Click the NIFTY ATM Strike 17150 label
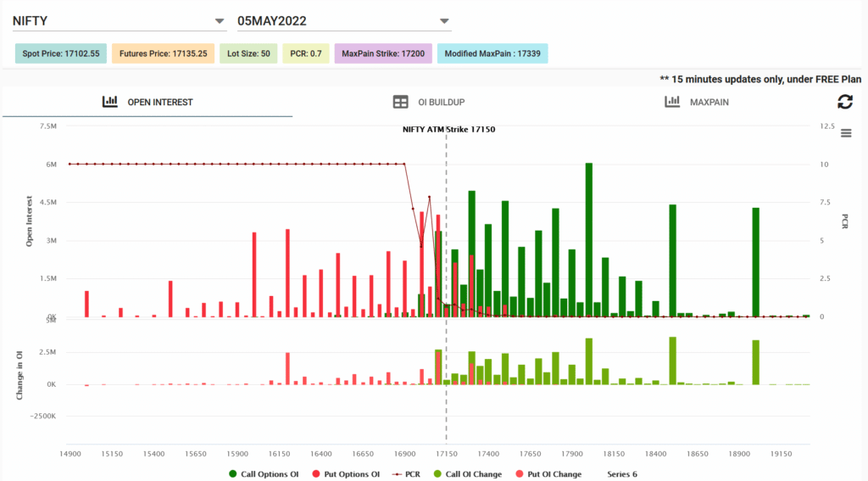Screen dimensions: 868x481 pos(449,130)
